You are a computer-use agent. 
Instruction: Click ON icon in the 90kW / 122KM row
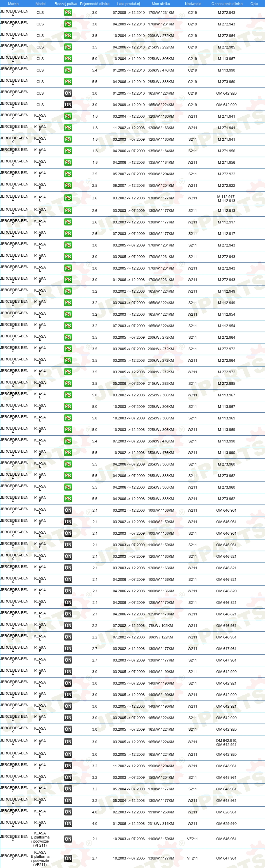coord(68,637)
